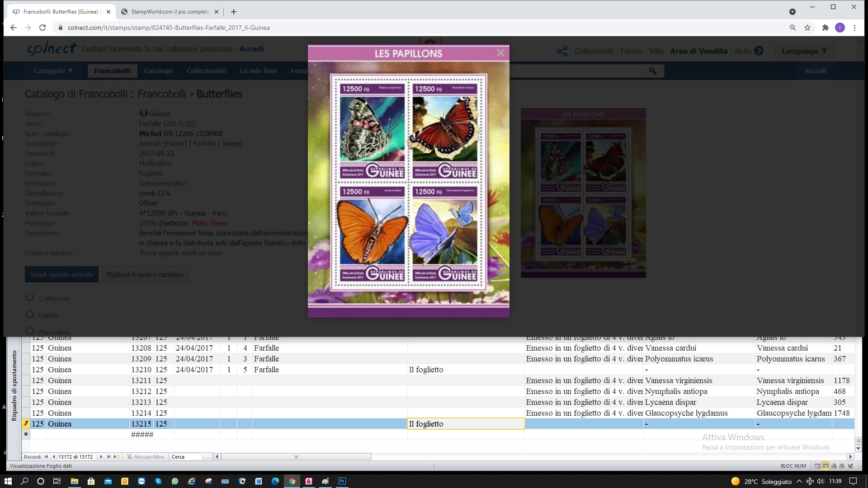Go to previous record in Access navigator
This screenshot has width=868, height=488.
click(x=53, y=457)
